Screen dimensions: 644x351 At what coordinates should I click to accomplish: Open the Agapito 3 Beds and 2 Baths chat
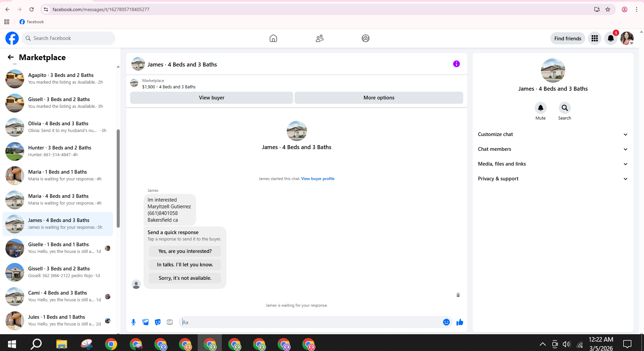pyautogui.click(x=58, y=79)
